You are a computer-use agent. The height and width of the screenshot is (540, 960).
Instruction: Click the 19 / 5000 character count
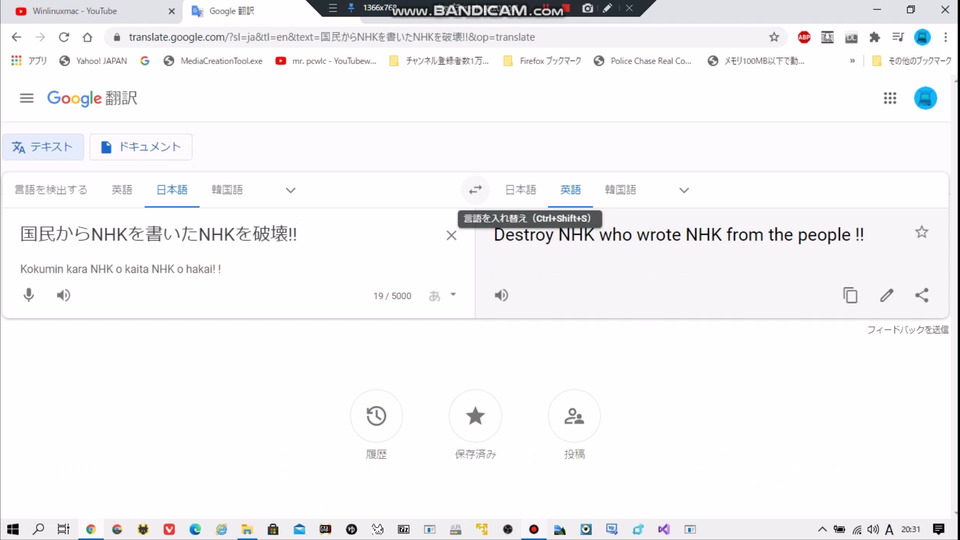click(392, 296)
